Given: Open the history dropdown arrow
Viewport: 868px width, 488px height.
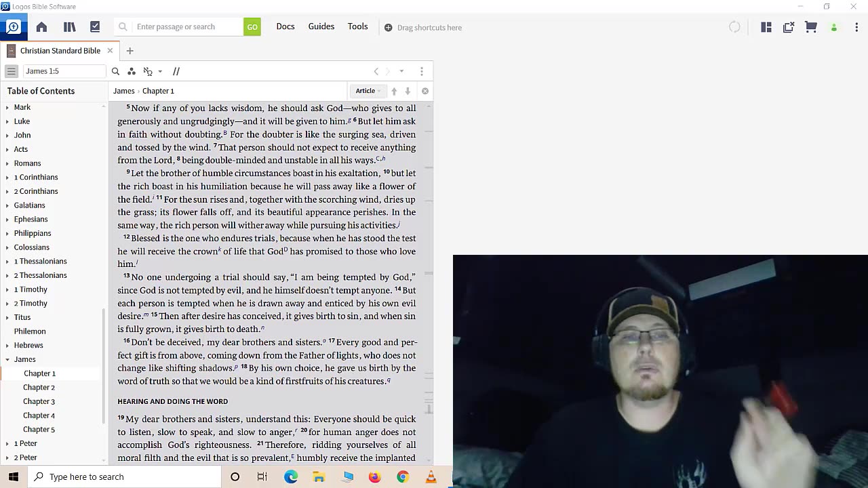Looking at the screenshot, I should click(x=401, y=71).
